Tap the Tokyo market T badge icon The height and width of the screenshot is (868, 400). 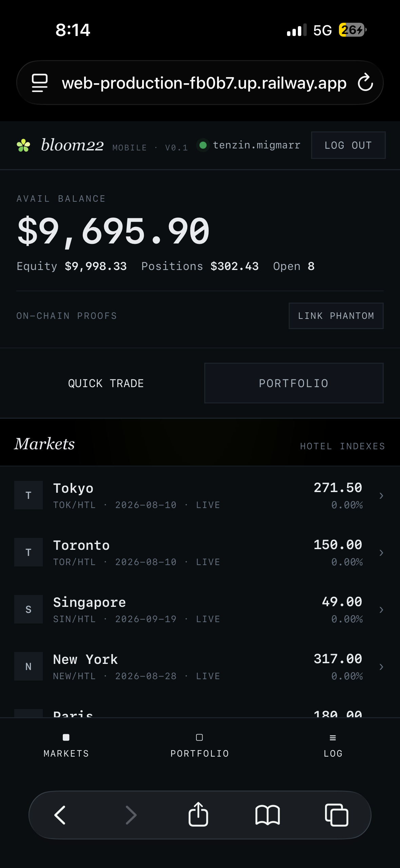(x=28, y=495)
